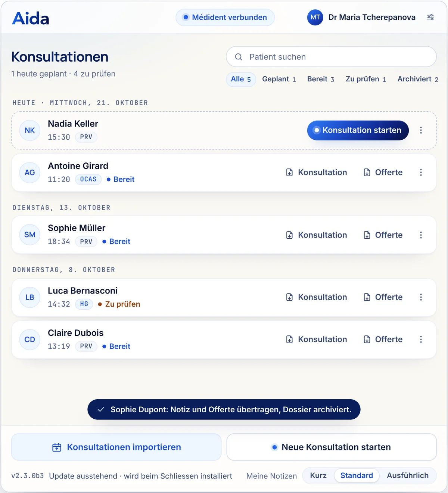Download Offerte for Luca Bernasconi
Screen dimensions: 448x493
tap(383, 297)
